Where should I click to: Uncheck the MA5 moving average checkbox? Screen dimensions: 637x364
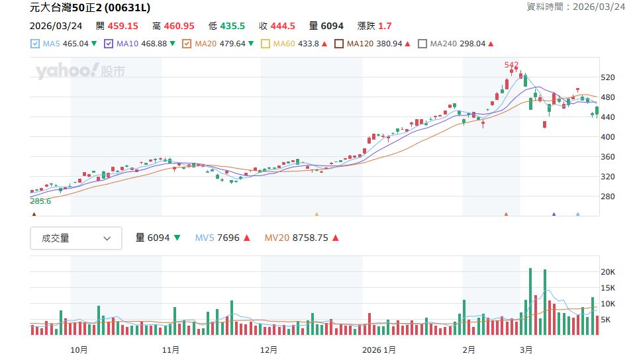coord(35,44)
